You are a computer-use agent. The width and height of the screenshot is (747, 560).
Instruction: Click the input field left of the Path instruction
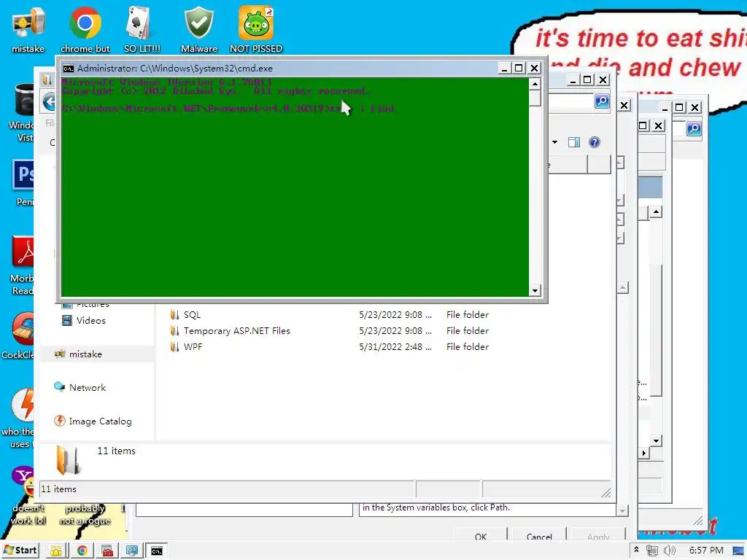pyautogui.click(x=244, y=510)
